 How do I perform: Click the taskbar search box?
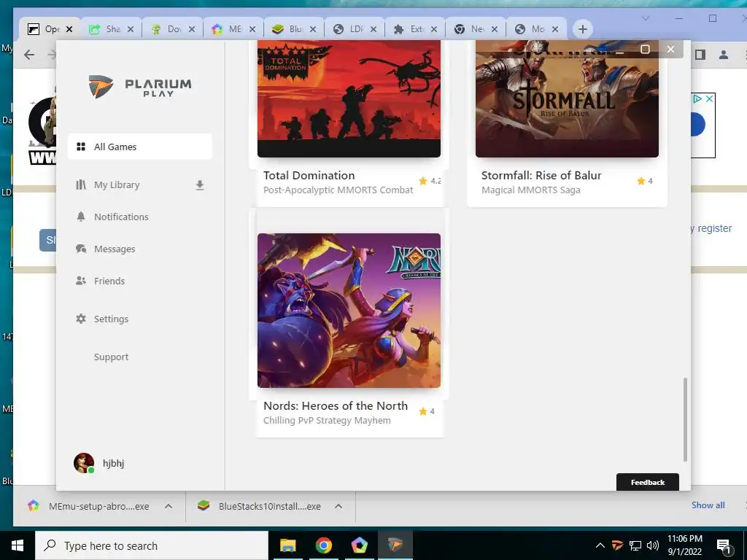point(152,545)
